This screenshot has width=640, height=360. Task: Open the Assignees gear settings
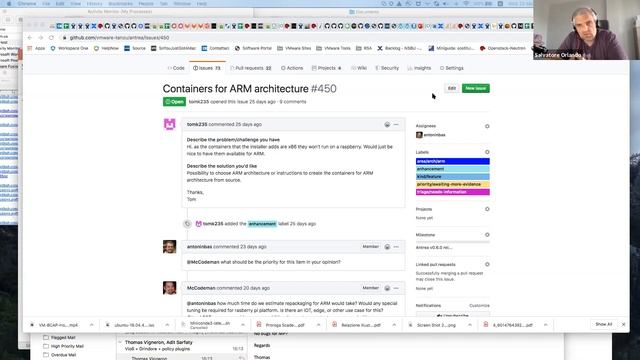pos(487,126)
